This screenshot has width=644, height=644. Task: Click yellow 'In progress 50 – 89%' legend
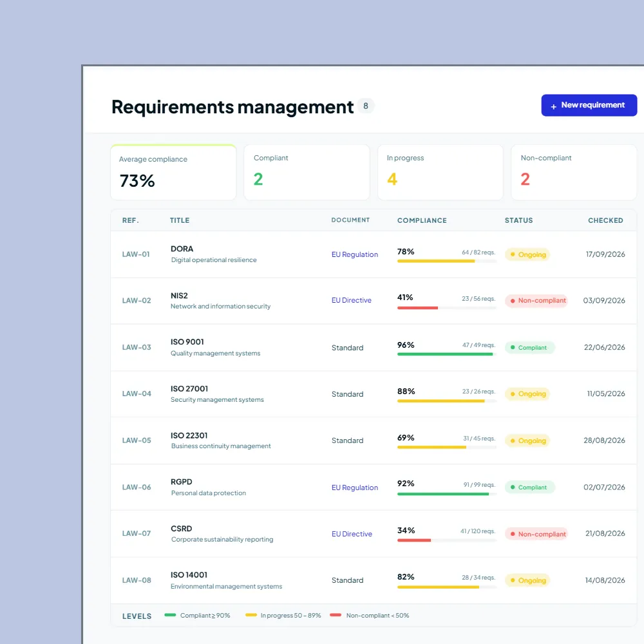[283, 615]
